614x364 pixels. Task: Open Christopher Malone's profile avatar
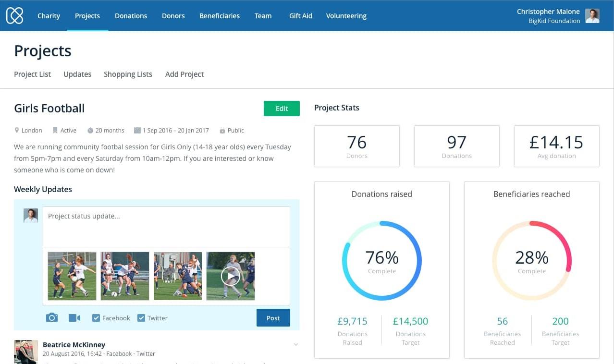[592, 16]
